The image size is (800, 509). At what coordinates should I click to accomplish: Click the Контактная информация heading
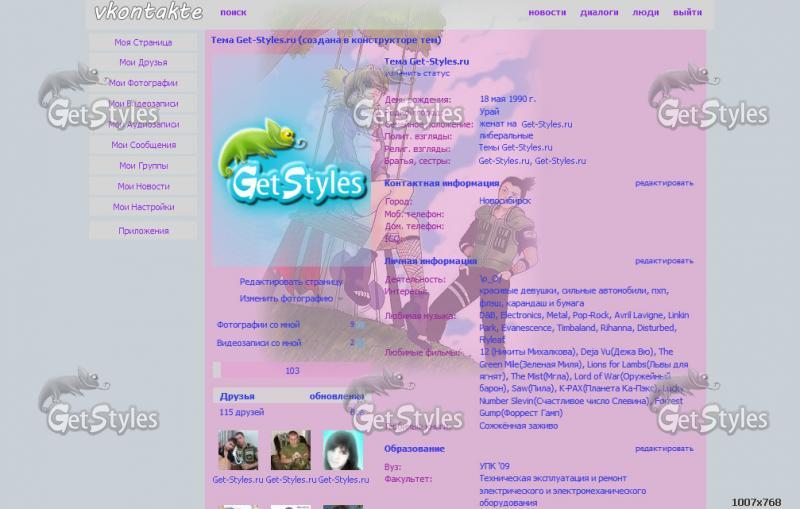[x=441, y=183]
